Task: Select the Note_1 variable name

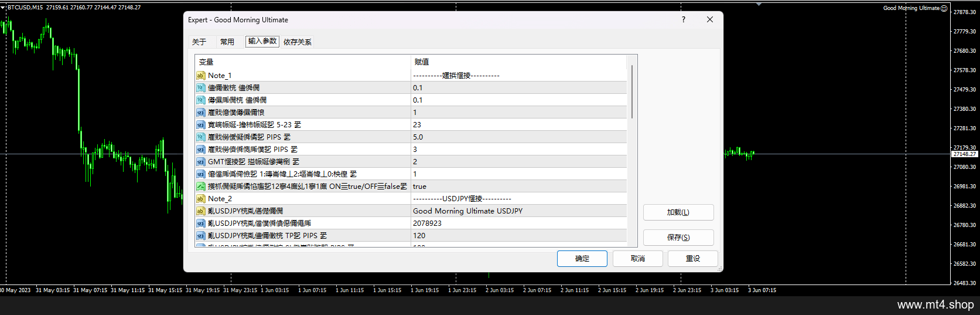Action: [220, 75]
